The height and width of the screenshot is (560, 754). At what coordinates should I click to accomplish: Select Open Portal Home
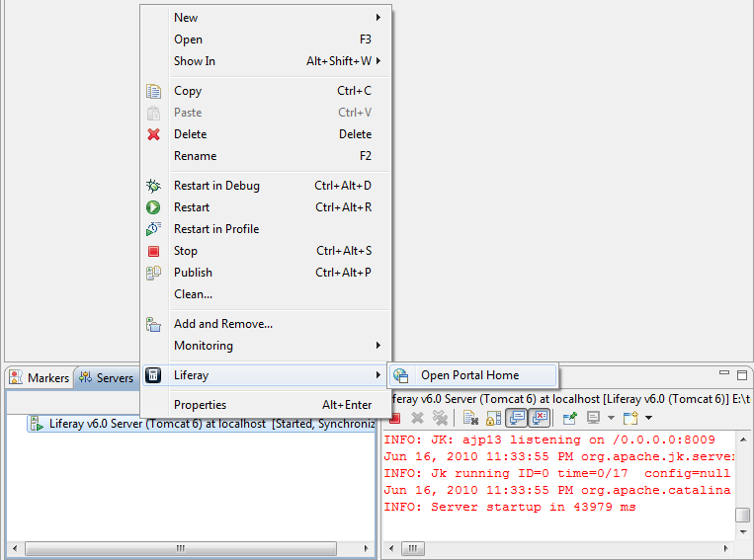click(469, 375)
